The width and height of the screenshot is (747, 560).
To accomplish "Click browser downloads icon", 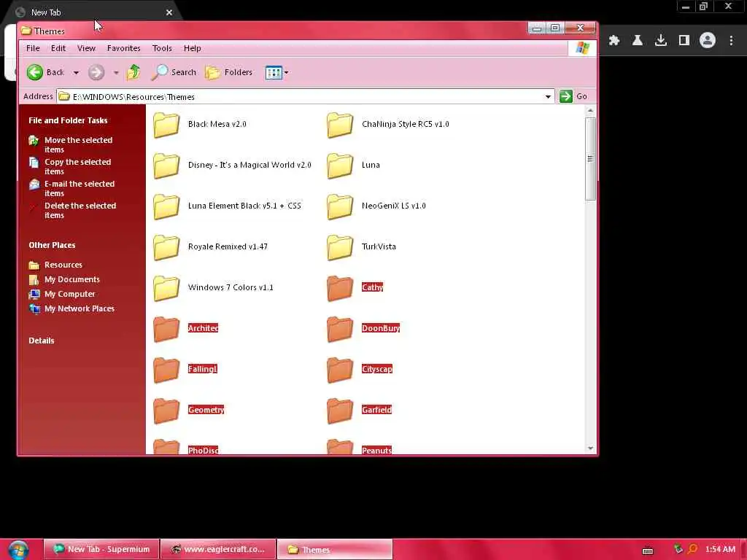I will point(661,41).
